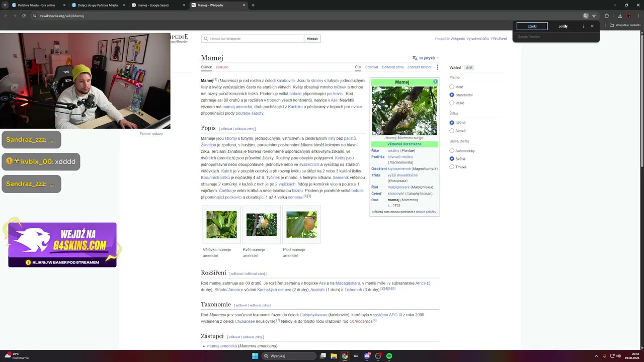Focus the Hledat na Wikipedii search field
This screenshot has width=644, height=362.
click(x=253, y=39)
